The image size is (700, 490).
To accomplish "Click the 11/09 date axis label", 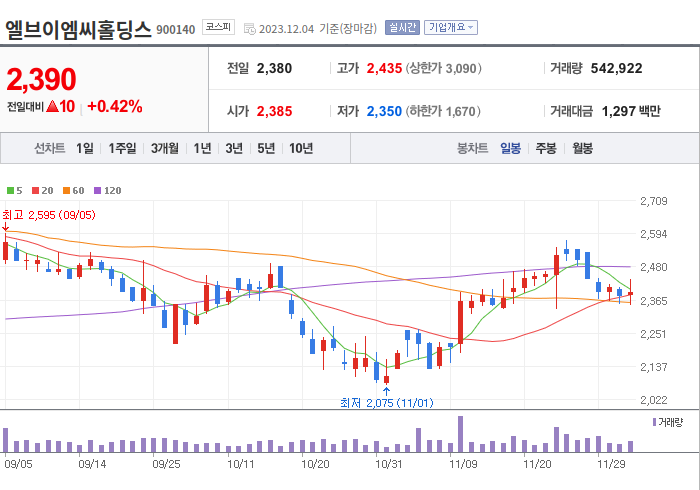I will pyautogui.click(x=463, y=464).
